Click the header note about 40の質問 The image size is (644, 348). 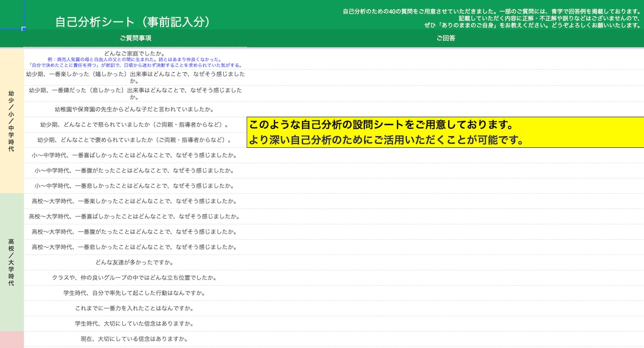491,18
